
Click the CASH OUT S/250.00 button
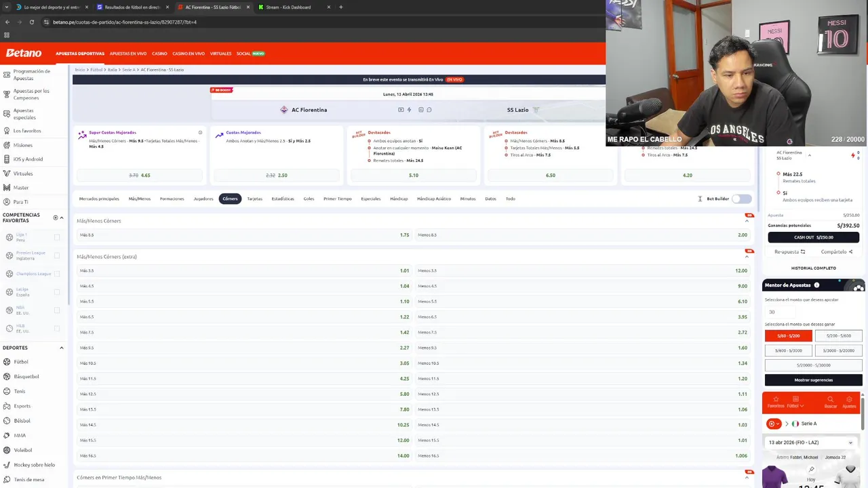click(x=813, y=237)
